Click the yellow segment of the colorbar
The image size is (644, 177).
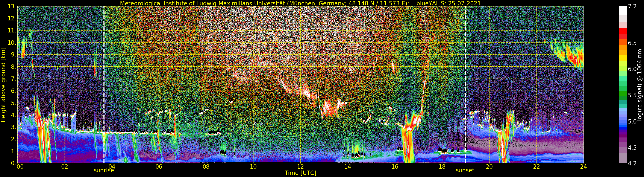coord(623,58)
